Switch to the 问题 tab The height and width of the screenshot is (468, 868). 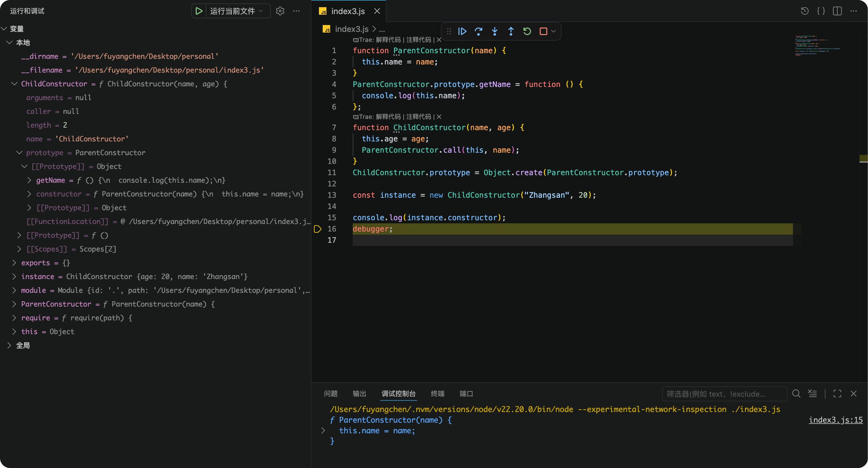coord(331,394)
